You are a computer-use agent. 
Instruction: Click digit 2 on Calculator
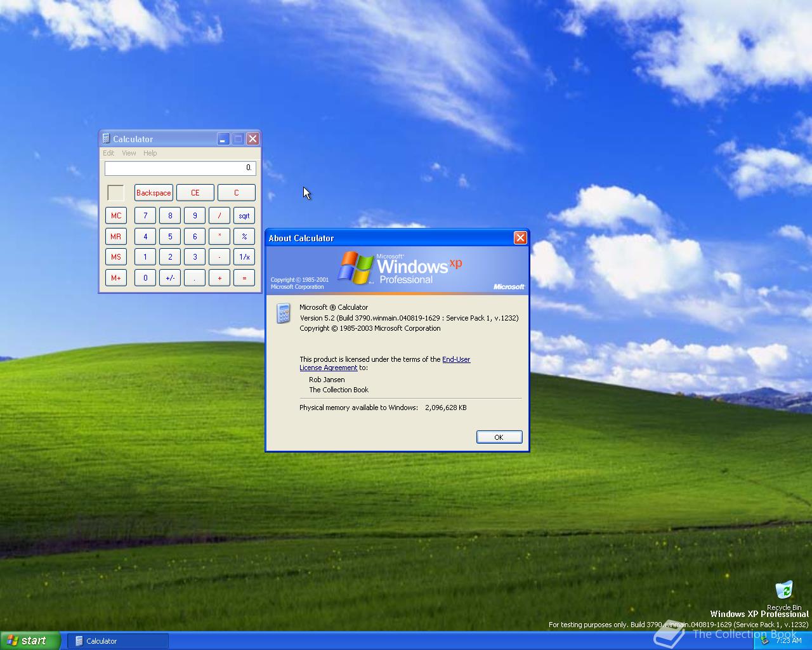[170, 257]
